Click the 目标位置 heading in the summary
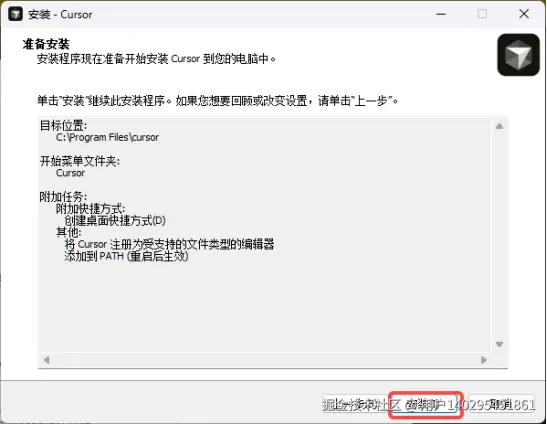This screenshot has height=424, width=547. (63, 125)
